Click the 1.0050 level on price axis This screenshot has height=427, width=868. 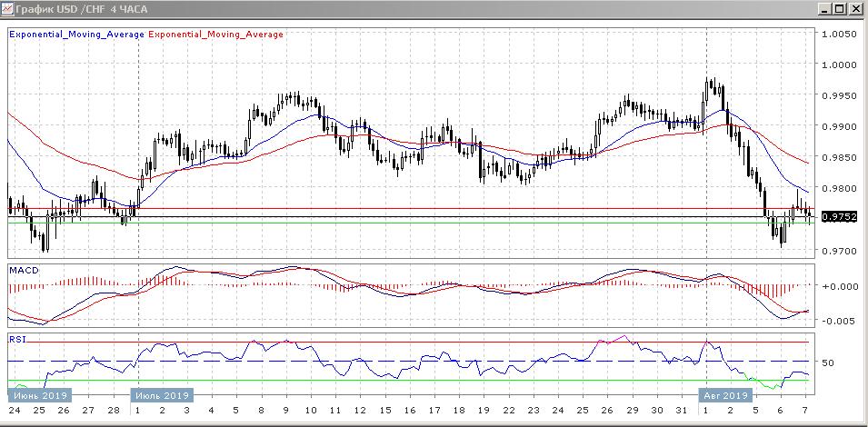(x=839, y=35)
